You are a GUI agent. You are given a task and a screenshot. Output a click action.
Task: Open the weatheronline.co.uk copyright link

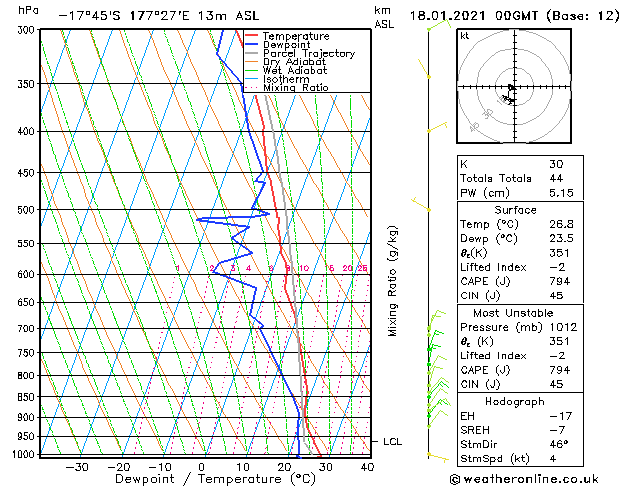524,479
